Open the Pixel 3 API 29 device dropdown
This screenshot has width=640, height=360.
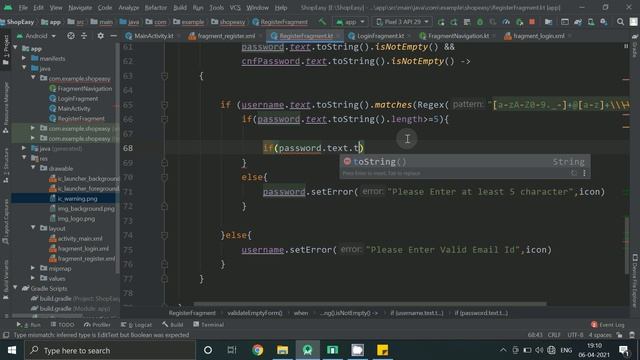(403, 22)
